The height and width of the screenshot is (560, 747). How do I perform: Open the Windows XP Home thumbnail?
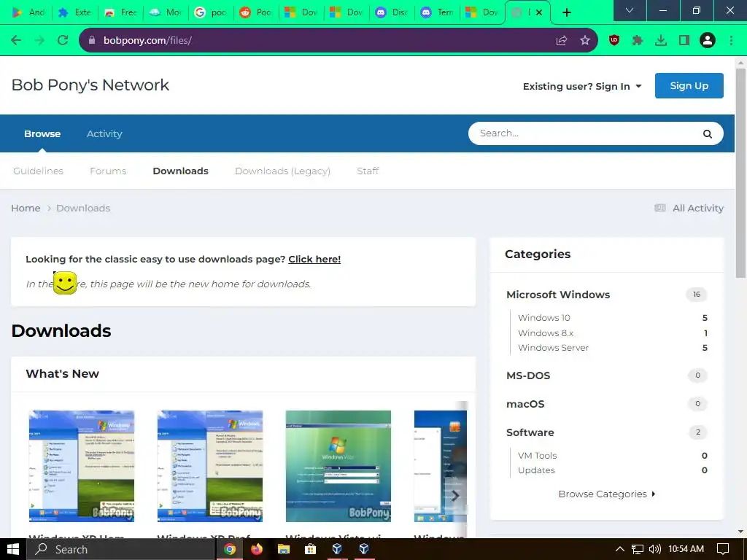pos(82,466)
